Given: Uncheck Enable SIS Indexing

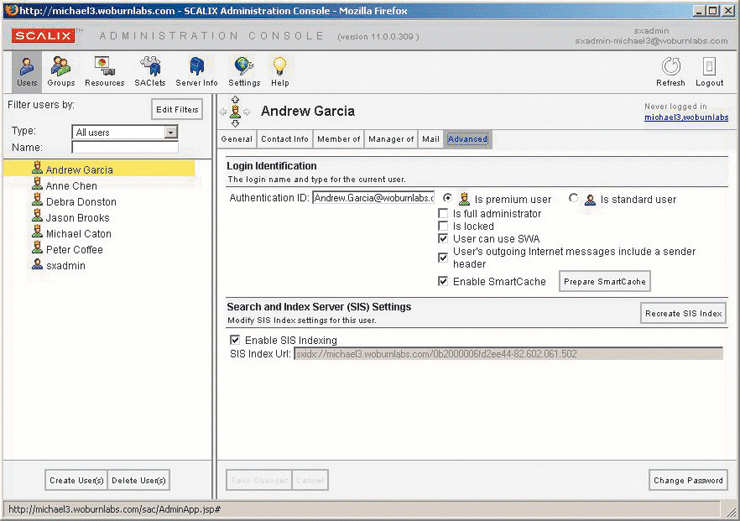Looking at the screenshot, I should point(235,340).
